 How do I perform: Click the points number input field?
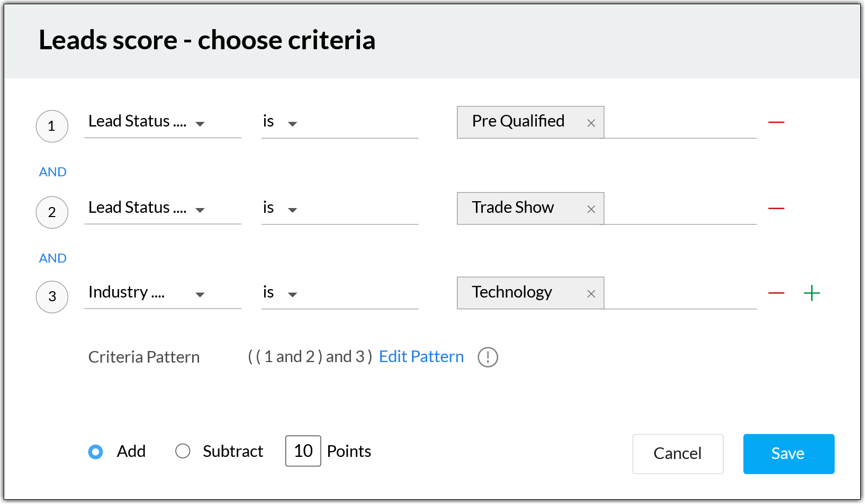pyautogui.click(x=303, y=451)
